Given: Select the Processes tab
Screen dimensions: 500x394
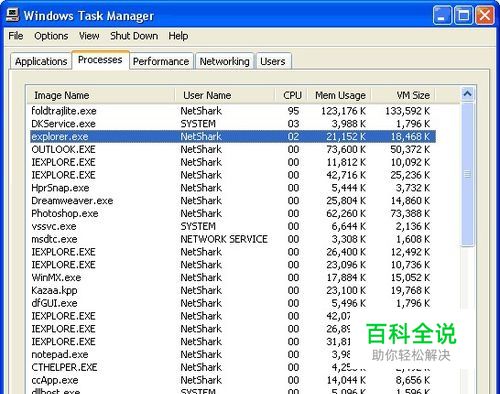Looking at the screenshot, I should click(100, 60).
